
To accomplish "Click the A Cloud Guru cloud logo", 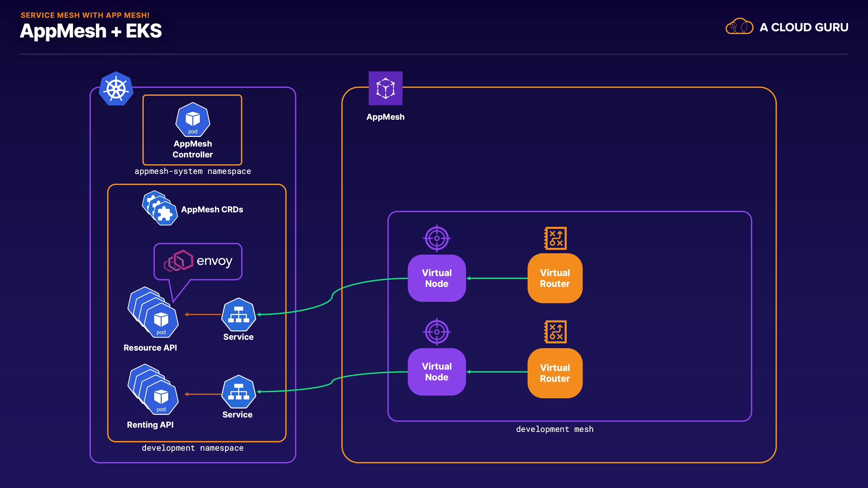I will pos(739,27).
